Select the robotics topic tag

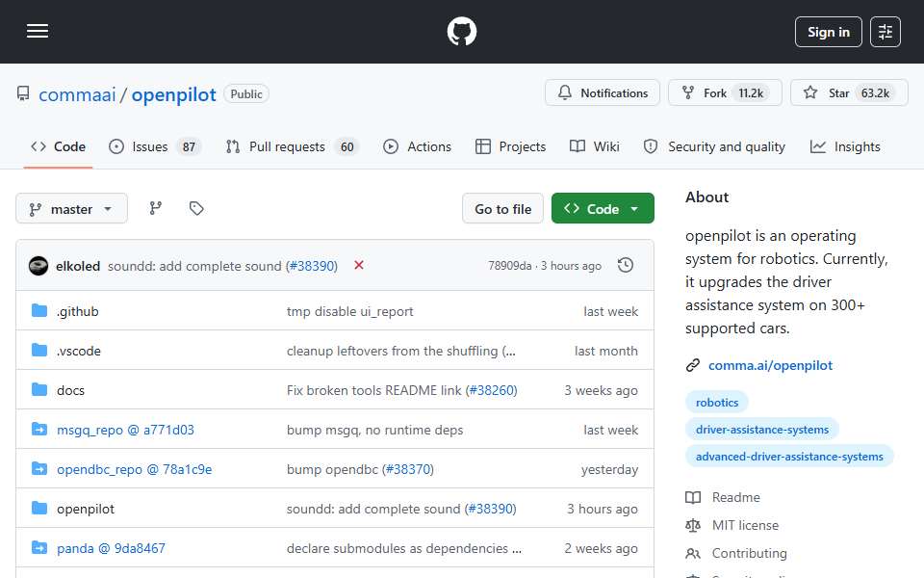[716, 403]
